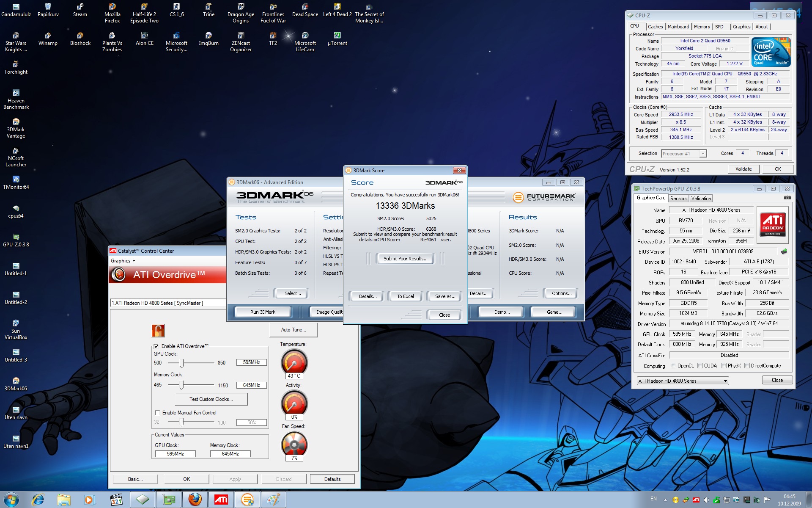
Task: Open GPU-Z.0.3.8 desktop icon
Action: 16,240
